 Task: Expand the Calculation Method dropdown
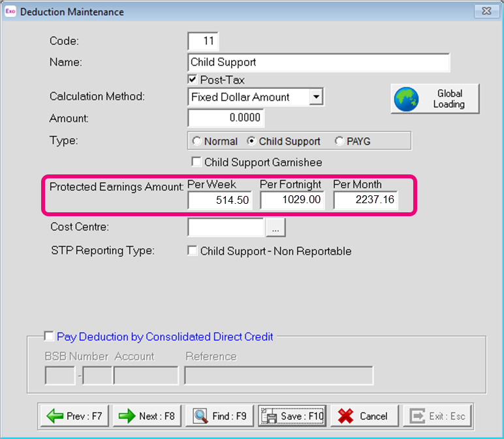[316, 97]
